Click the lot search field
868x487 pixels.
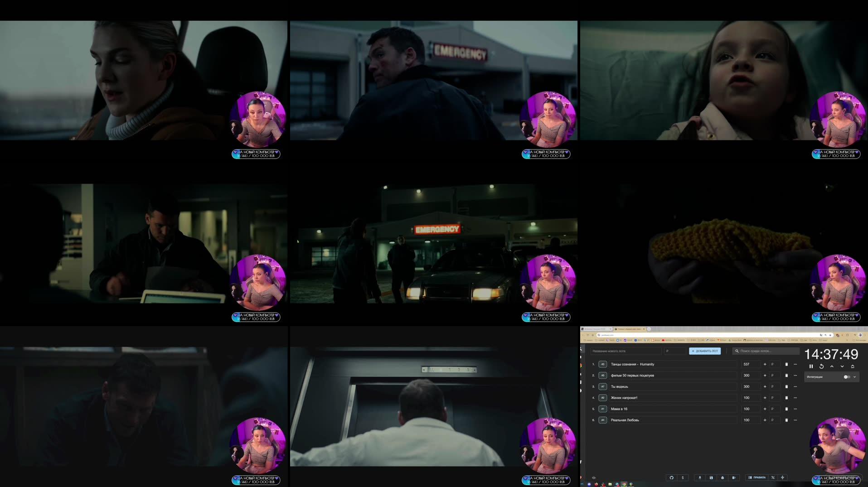point(766,351)
